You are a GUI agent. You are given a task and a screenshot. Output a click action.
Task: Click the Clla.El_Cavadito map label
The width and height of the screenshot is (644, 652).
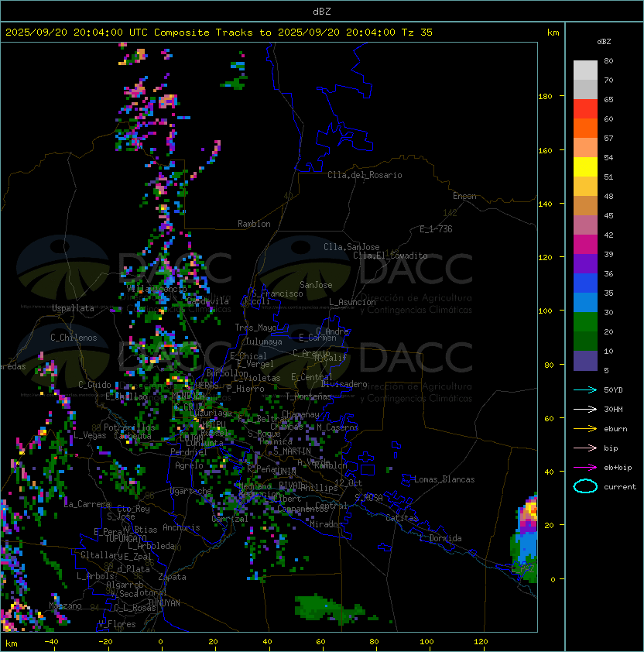coord(390,256)
